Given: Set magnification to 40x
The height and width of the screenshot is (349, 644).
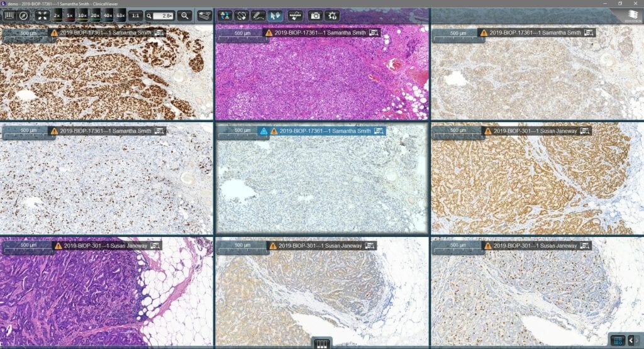Looking at the screenshot, I should coord(108,16).
